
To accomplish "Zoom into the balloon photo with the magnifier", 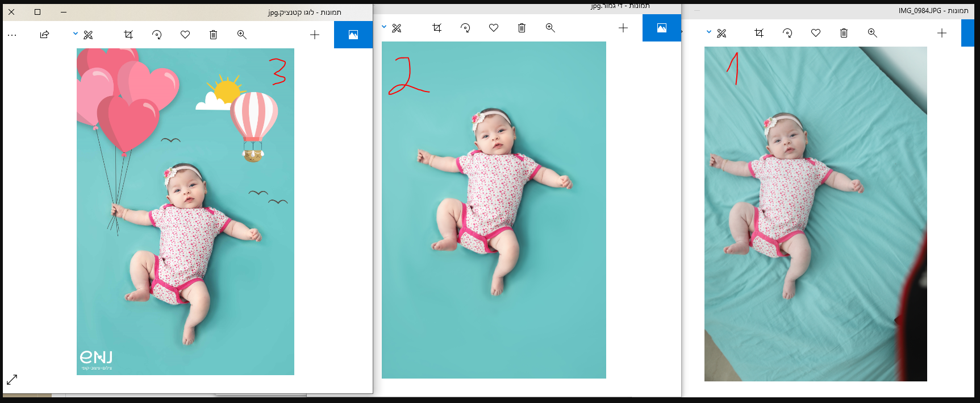I will coord(241,35).
